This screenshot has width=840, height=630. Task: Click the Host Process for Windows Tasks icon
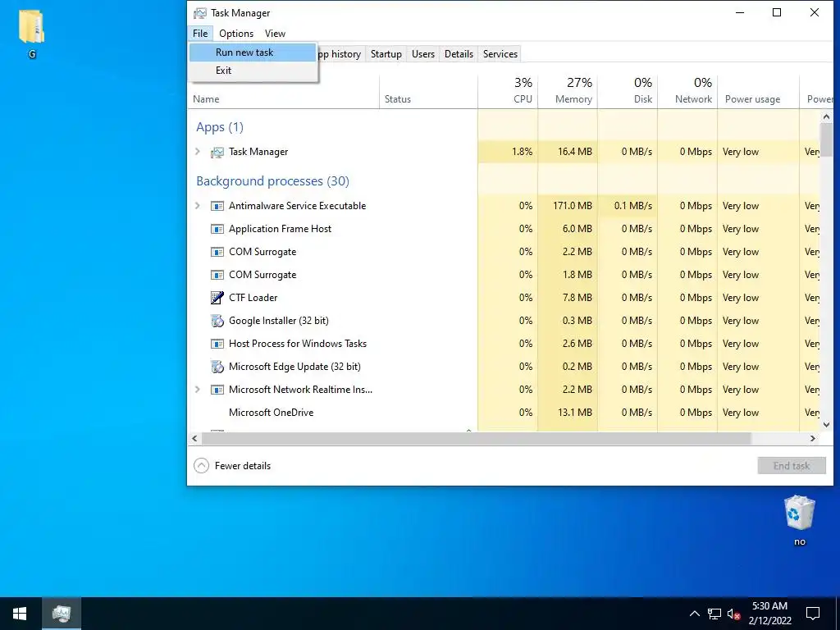tap(217, 344)
